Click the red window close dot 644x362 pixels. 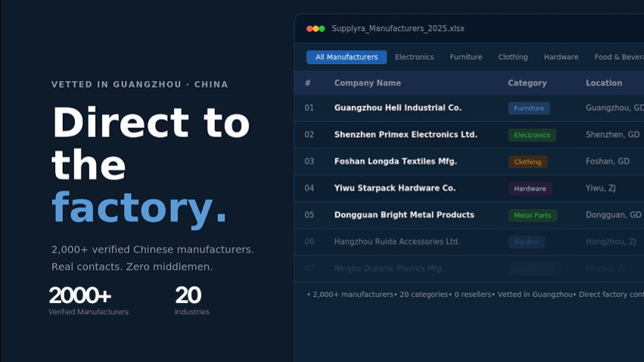coord(310,29)
